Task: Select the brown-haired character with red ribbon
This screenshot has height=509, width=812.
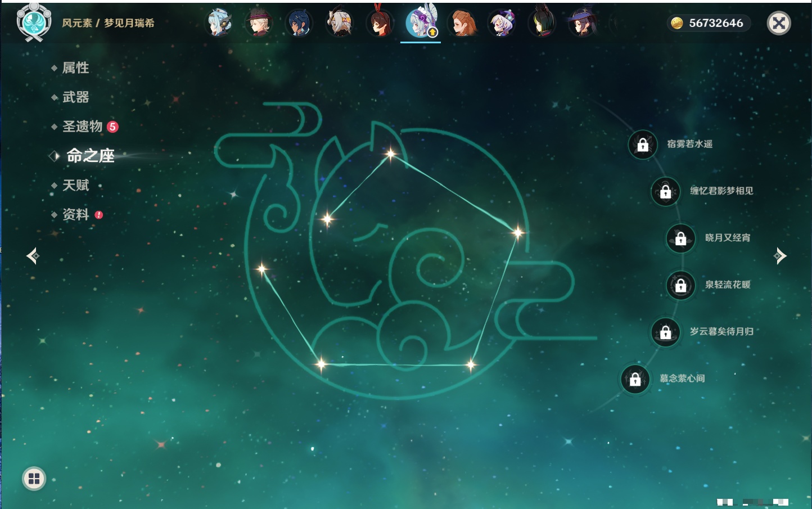Action: (x=380, y=22)
